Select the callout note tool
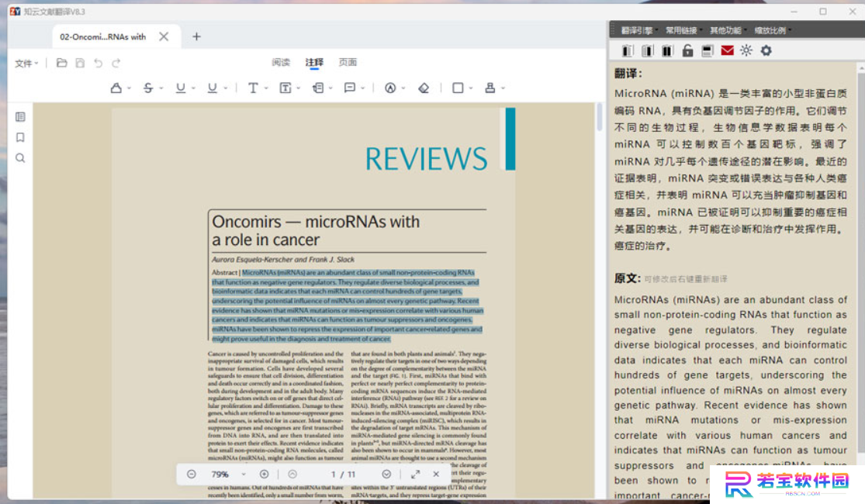 coord(318,88)
